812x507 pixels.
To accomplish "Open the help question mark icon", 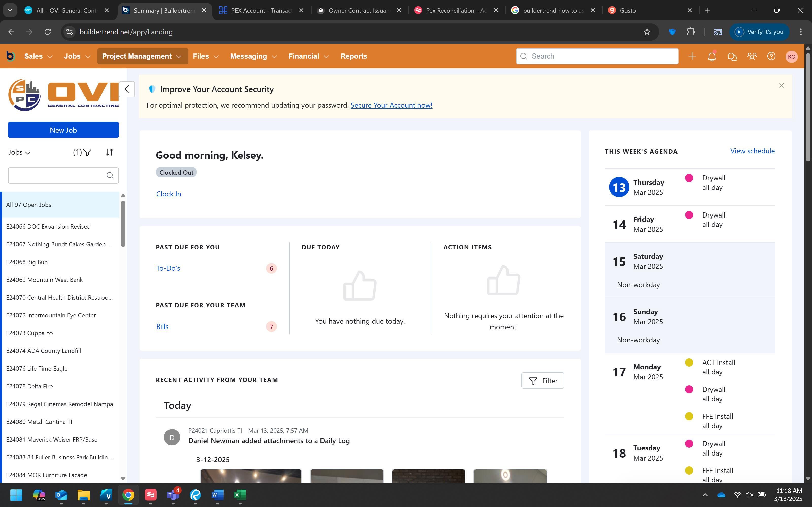I will (x=771, y=56).
